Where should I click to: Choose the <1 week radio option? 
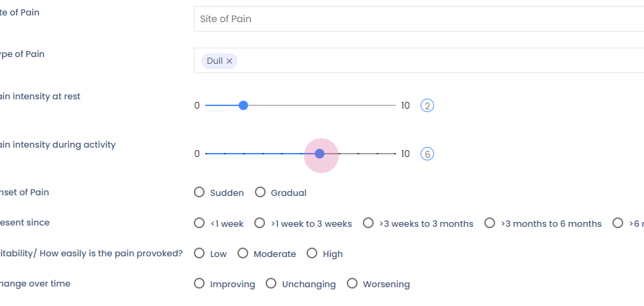point(199,223)
